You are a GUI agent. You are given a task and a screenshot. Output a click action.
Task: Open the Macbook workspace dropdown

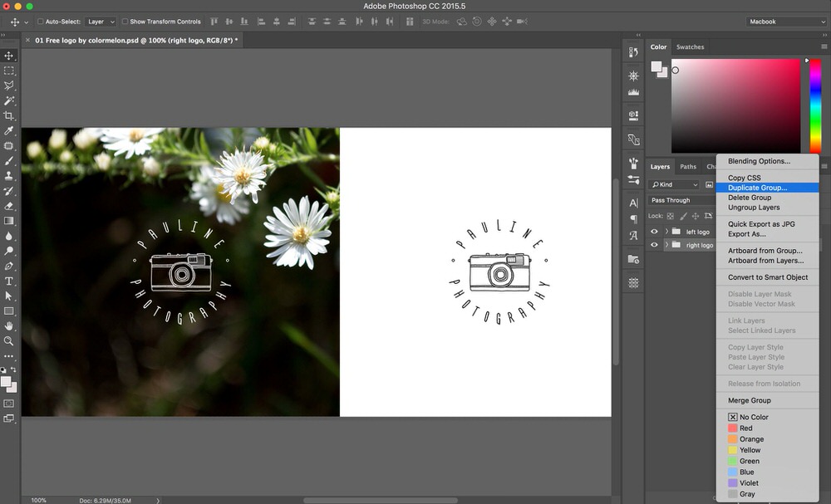pos(786,22)
